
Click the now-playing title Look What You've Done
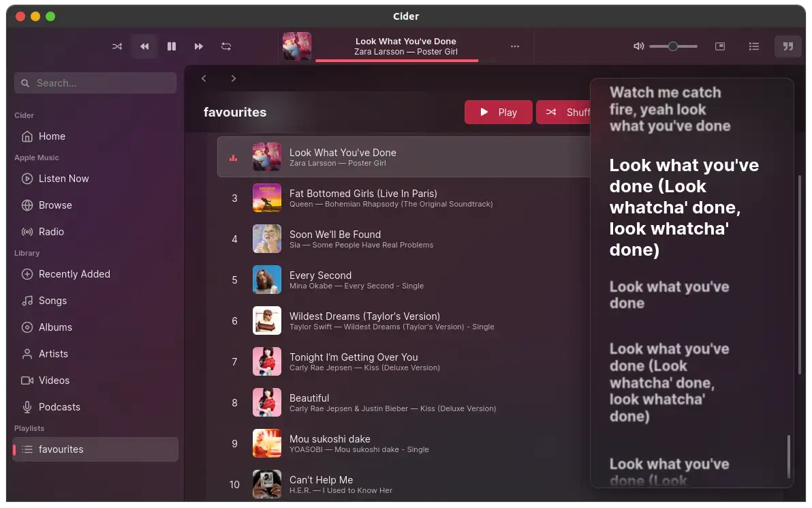pos(405,42)
